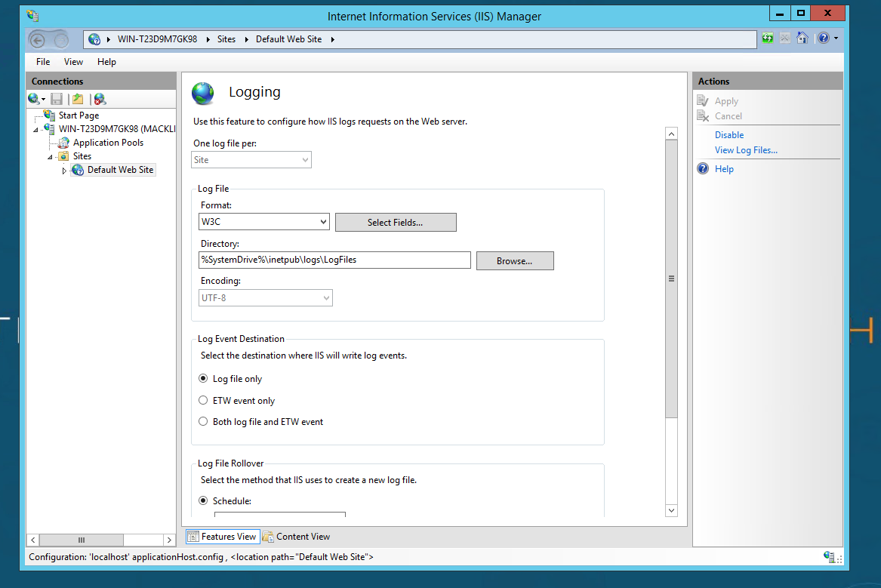Open the View menu
Image resolution: width=881 pixels, height=588 pixels.
coord(73,62)
